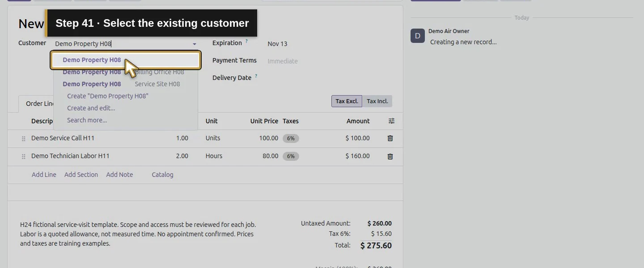
Task: Click the Taxes column header
Action: click(291, 121)
